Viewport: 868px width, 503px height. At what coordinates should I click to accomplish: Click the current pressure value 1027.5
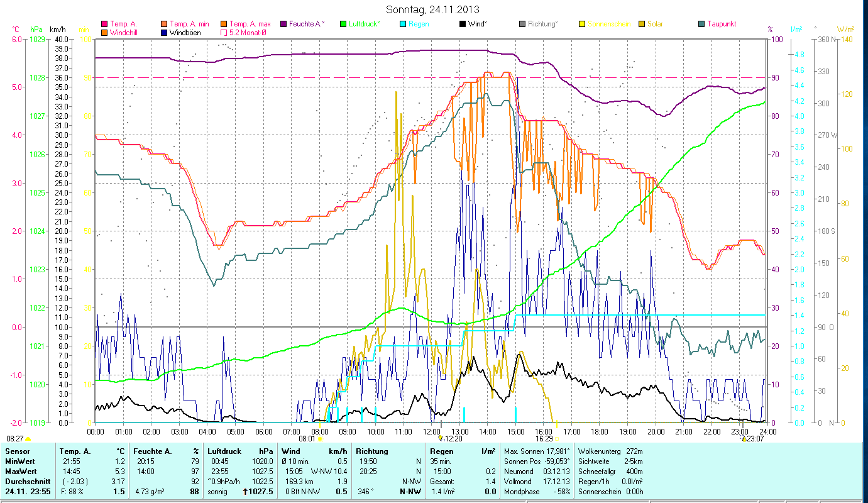[261, 492]
